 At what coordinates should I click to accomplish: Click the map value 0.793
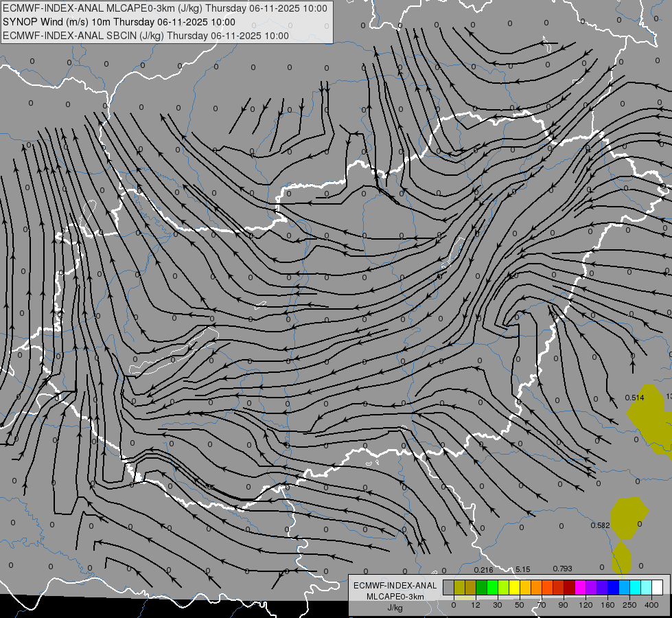[562, 569]
